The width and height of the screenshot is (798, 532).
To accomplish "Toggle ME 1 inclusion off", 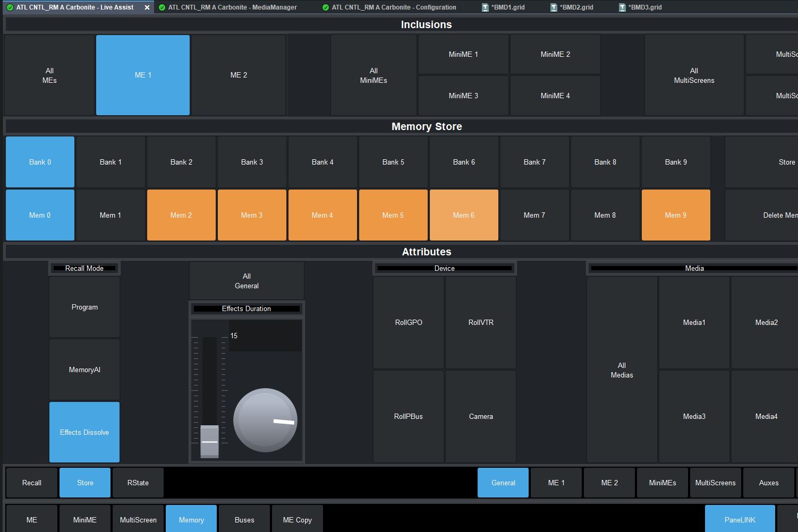I will coord(143,75).
